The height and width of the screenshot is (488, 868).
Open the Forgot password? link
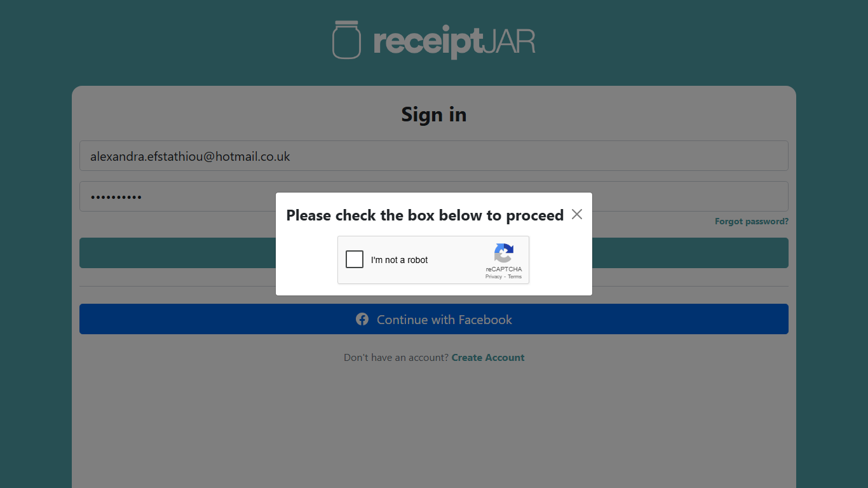pos(752,222)
